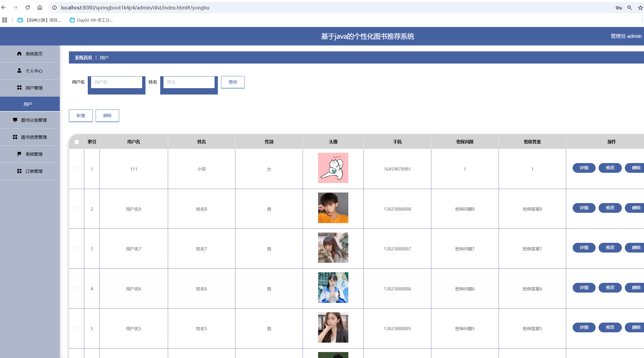
Task: Open the 【码神之路】项目 bookmark
Action: pos(39,20)
